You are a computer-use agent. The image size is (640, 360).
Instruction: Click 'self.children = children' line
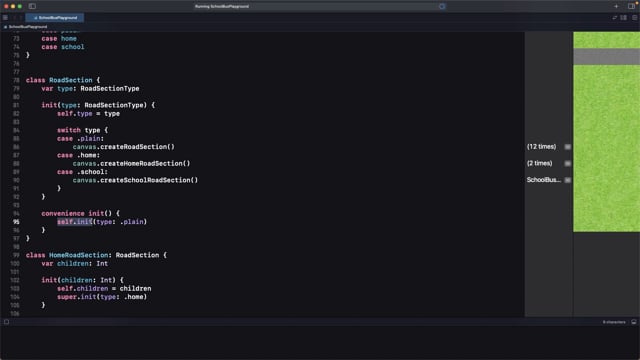[x=104, y=289]
